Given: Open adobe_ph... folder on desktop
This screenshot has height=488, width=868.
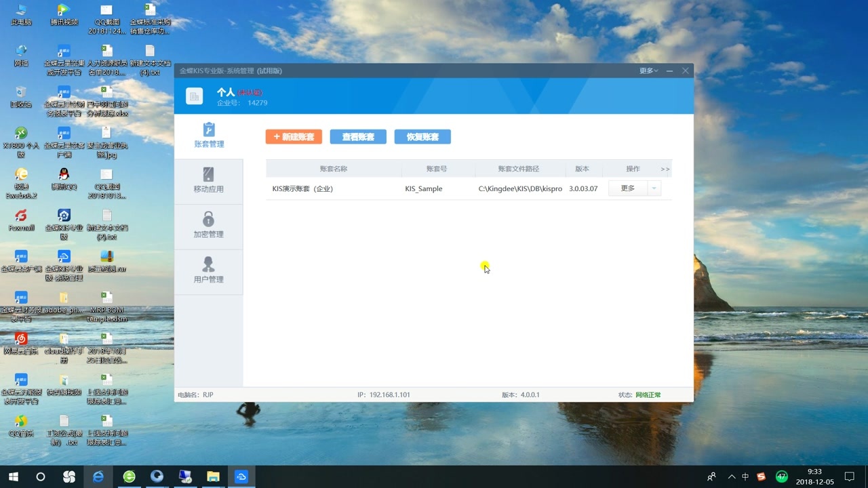Looking at the screenshot, I should pos(64,302).
